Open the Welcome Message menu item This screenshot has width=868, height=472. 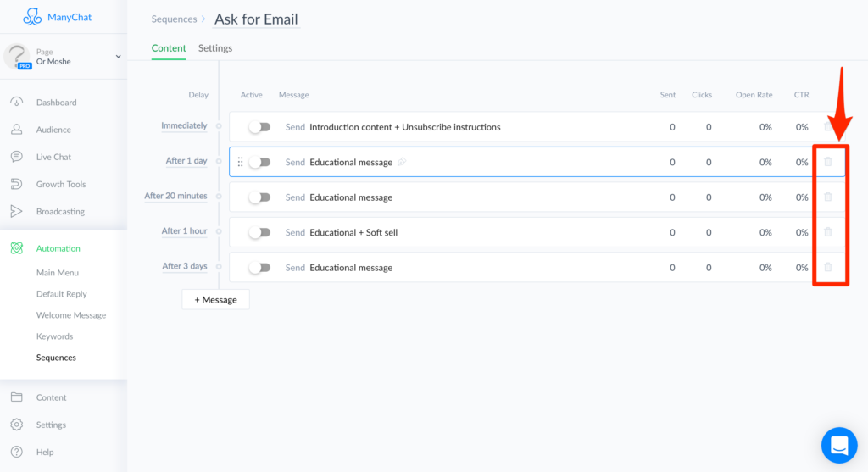71,315
